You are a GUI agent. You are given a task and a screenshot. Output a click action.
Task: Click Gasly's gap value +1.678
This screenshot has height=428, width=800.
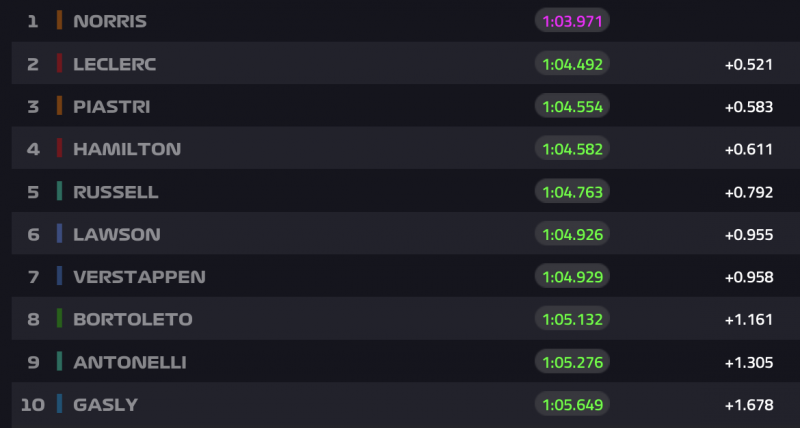pos(748,405)
